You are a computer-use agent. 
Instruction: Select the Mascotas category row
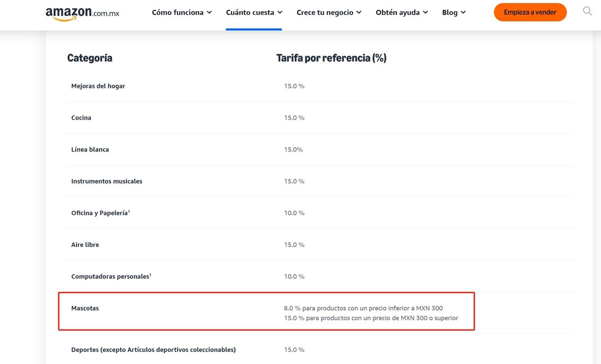point(320,313)
